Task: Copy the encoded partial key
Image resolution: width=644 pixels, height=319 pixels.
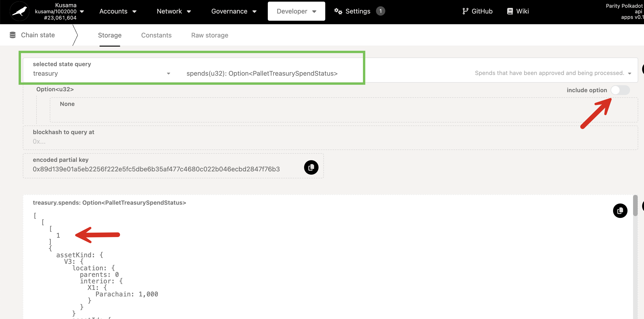Action: click(311, 167)
